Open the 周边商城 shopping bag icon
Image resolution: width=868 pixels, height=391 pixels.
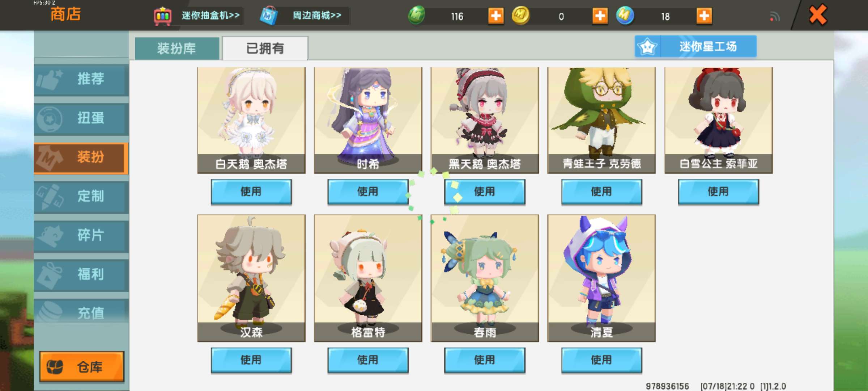click(269, 16)
